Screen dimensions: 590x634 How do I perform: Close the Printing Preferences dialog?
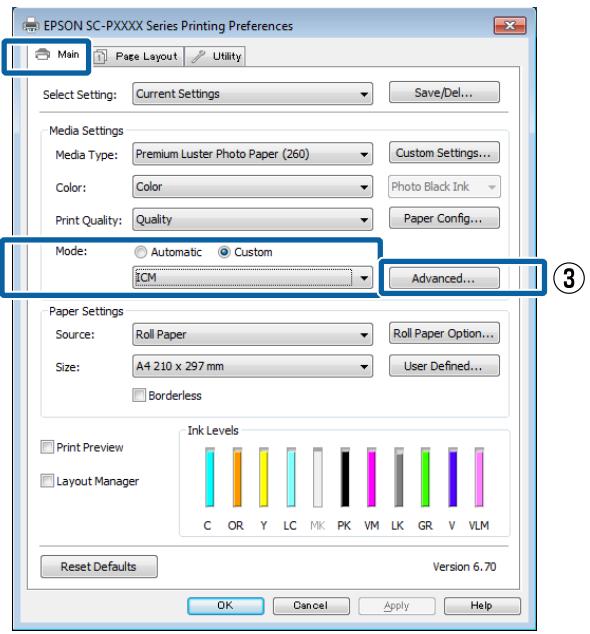coord(510,26)
